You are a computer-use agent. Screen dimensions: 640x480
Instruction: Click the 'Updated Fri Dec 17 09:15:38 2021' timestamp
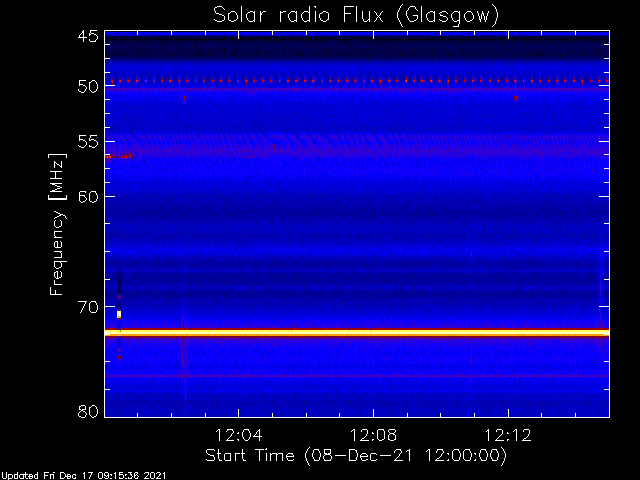(x=83, y=476)
